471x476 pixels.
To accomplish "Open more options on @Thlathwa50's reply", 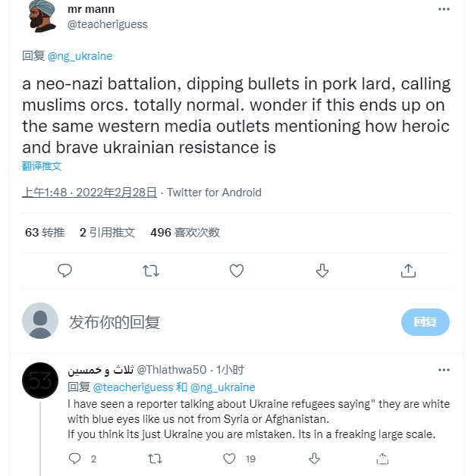I will pyautogui.click(x=444, y=370).
